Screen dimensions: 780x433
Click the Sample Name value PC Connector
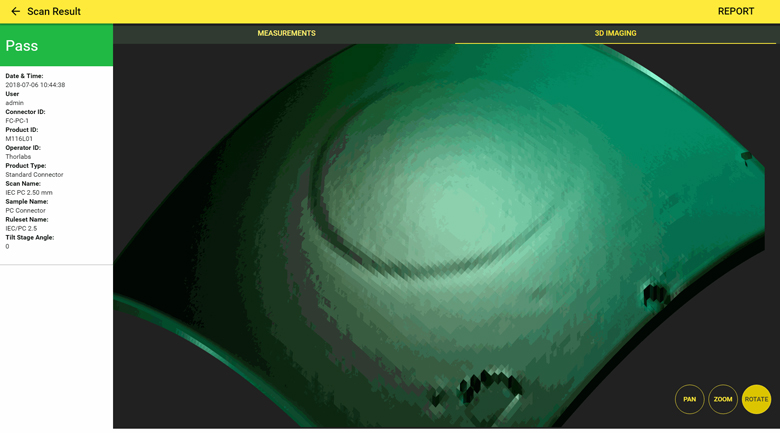coord(25,211)
